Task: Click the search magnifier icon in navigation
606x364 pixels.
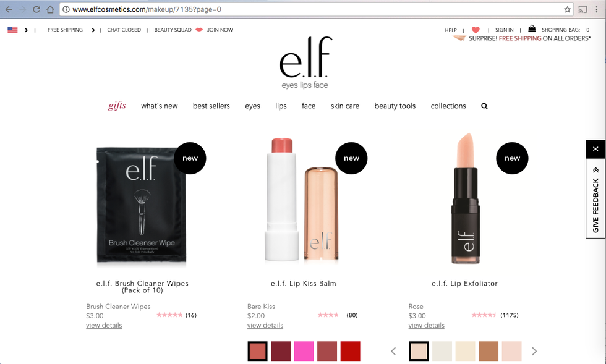Action: tap(484, 106)
